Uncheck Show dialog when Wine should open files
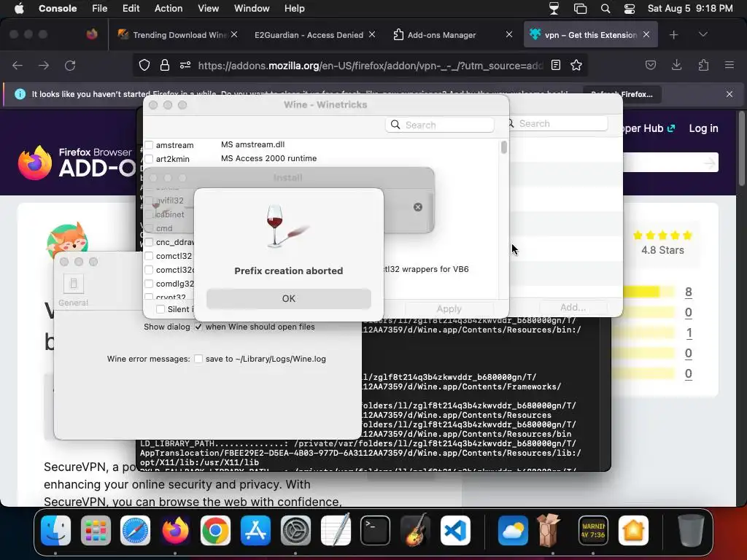The width and height of the screenshot is (747, 560). coord(198,327)
